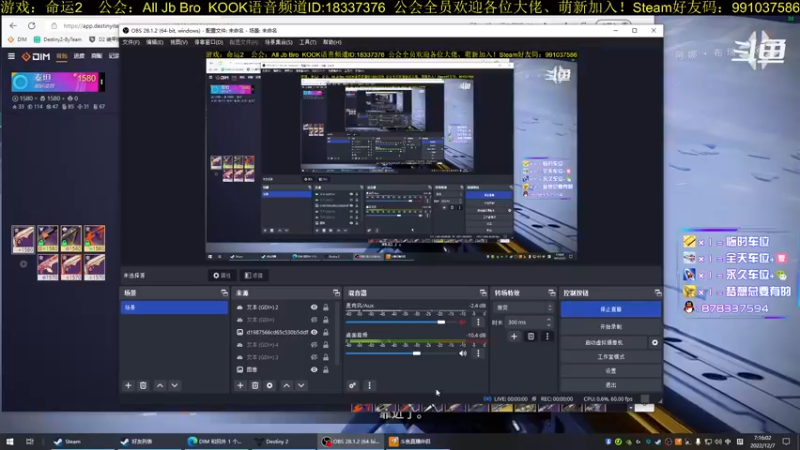Open virtual camera settings gear
The image size is (800, 450).
(x=655, y=342)
